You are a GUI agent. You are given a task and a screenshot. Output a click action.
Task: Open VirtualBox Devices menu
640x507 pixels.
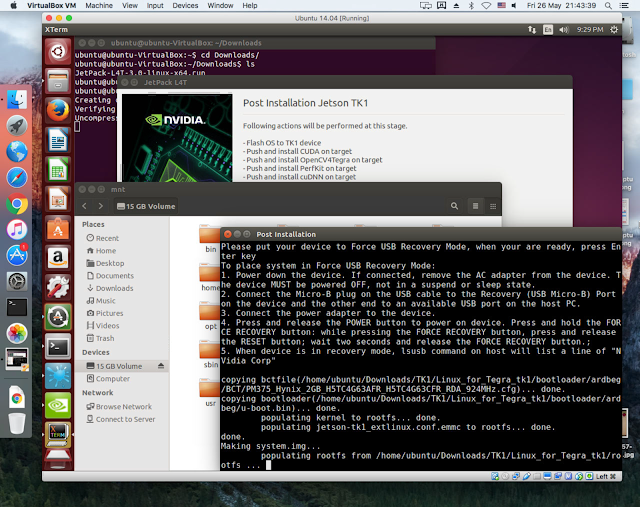pyautogui.click(x=185, y=6)
